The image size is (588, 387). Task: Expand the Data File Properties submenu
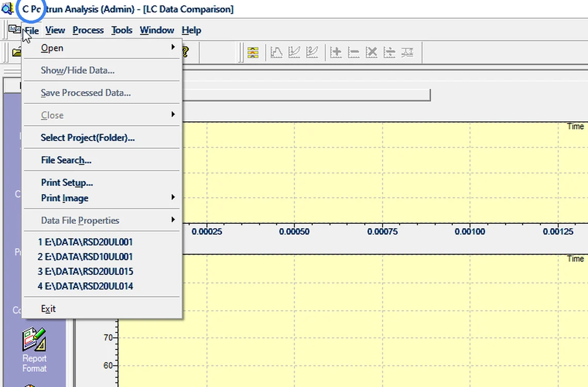point(102,220)
